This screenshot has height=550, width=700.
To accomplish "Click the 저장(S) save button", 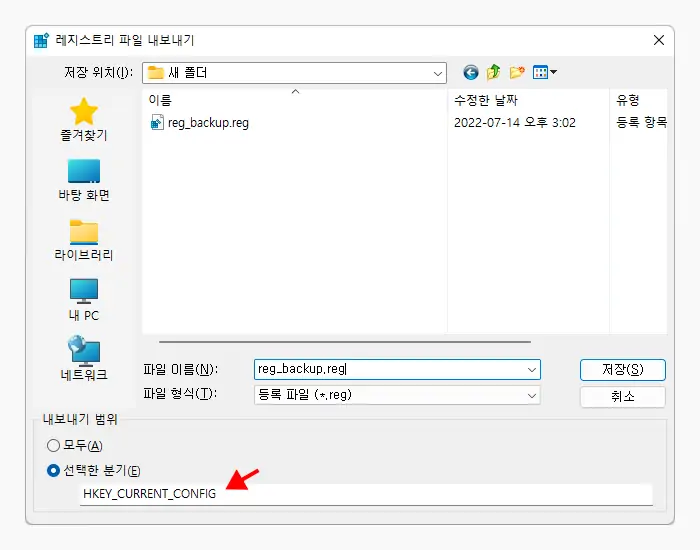I will [623, 370].
